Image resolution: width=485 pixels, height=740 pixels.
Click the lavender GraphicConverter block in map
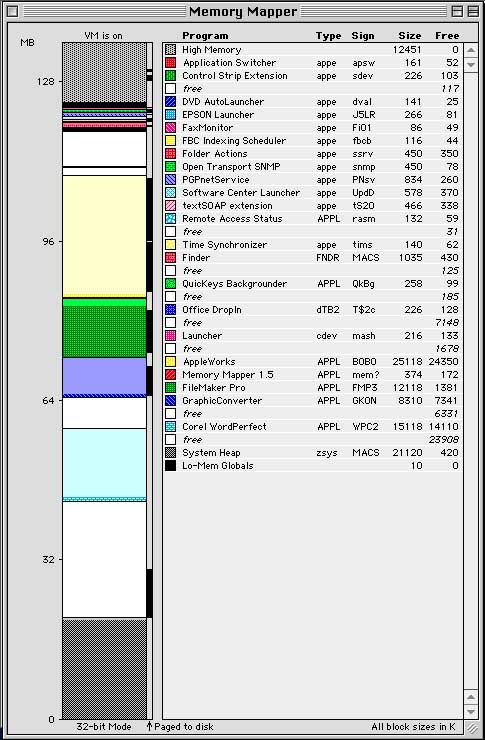point(104,376)
